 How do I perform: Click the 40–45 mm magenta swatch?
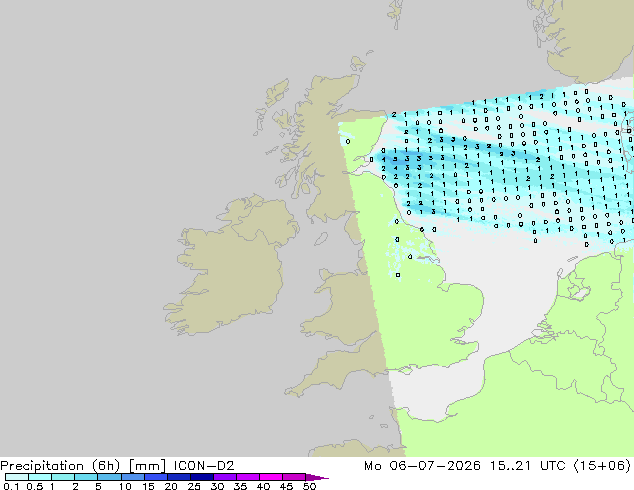(271, 477)
